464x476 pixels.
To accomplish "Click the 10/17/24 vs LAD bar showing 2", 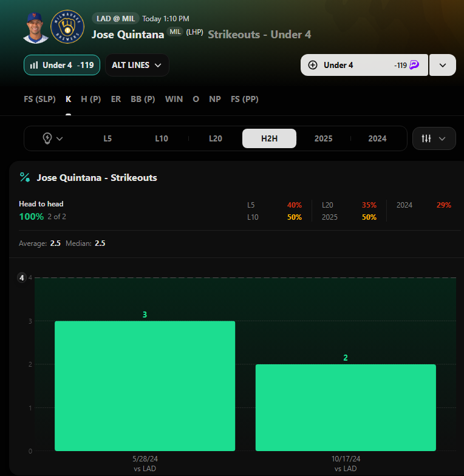I will click(x=346, y=407).
